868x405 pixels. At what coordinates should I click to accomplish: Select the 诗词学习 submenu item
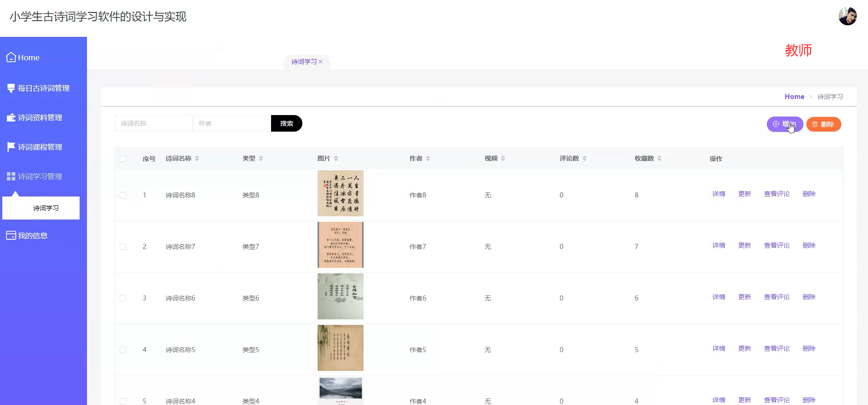41,208
